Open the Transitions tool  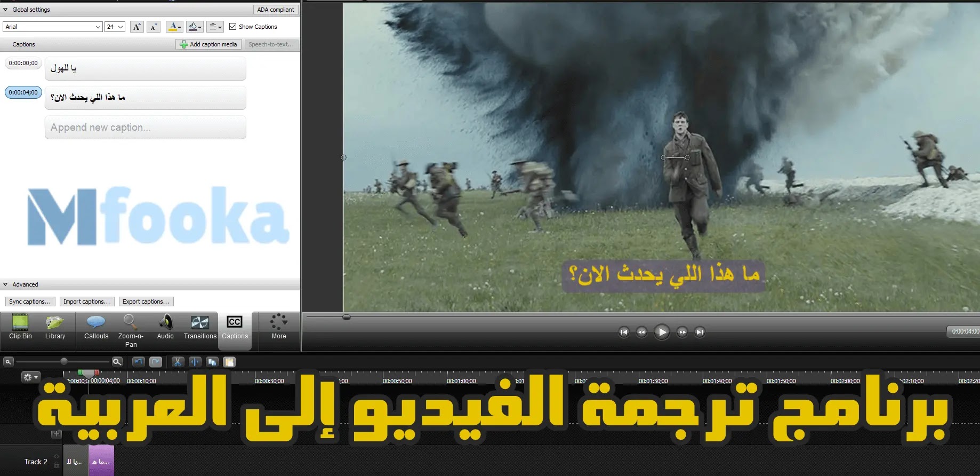[200, 328]
